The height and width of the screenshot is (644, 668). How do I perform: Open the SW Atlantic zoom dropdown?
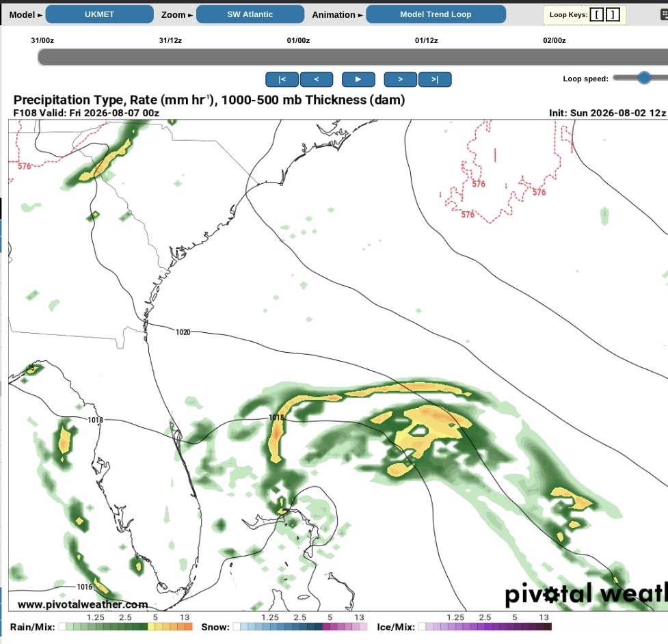coord(250,14)
